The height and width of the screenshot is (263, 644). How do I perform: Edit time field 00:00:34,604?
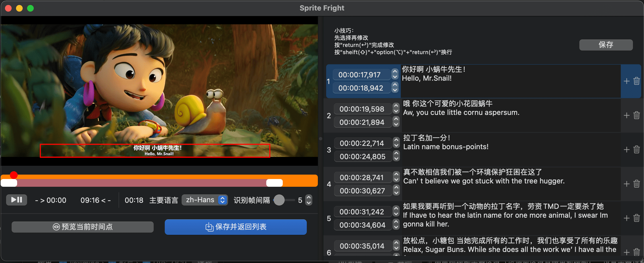363,225
